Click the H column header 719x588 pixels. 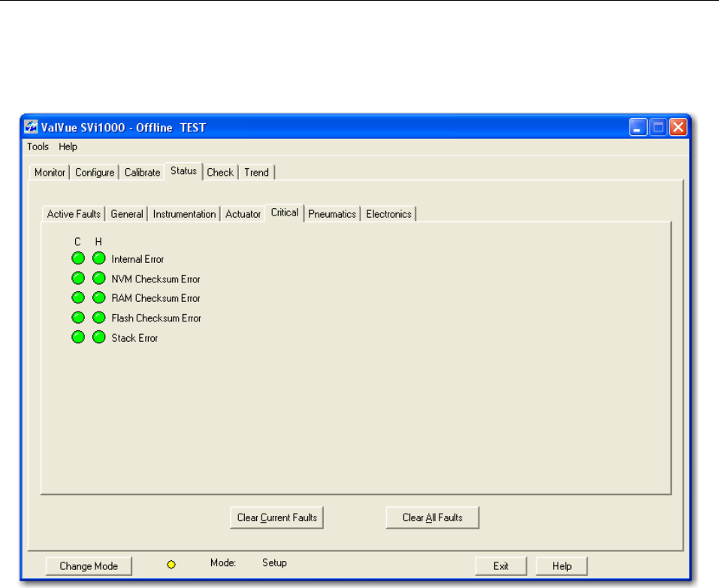click(x=98, y=242)
